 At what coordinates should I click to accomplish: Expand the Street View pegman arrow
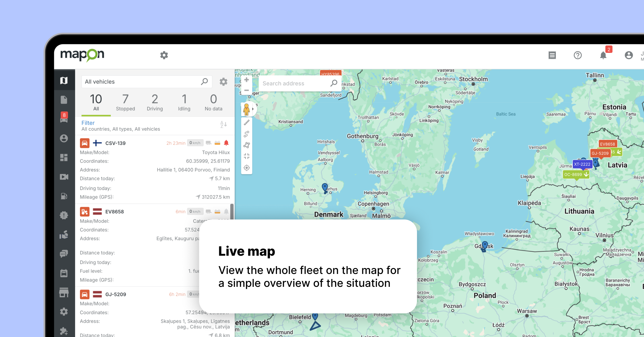253,109
